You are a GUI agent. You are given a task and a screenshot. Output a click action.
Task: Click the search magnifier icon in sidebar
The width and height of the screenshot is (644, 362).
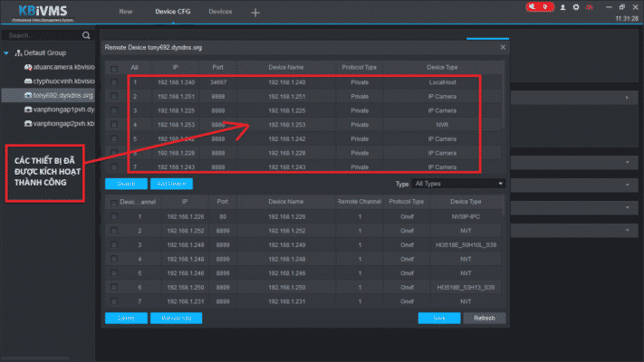click(x=86, y=35)
